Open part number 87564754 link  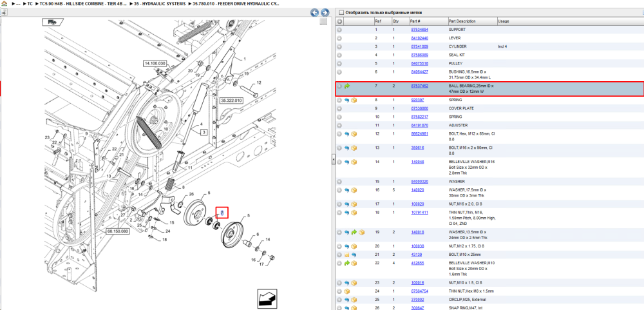pyautogui.click(x=420, y=291)
